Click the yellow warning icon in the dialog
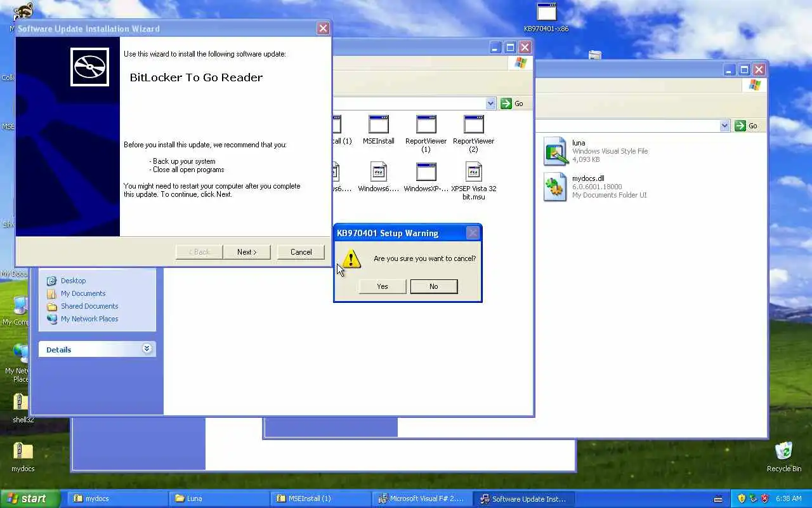This screenshot has height=508, width=812. coord(351,258)
